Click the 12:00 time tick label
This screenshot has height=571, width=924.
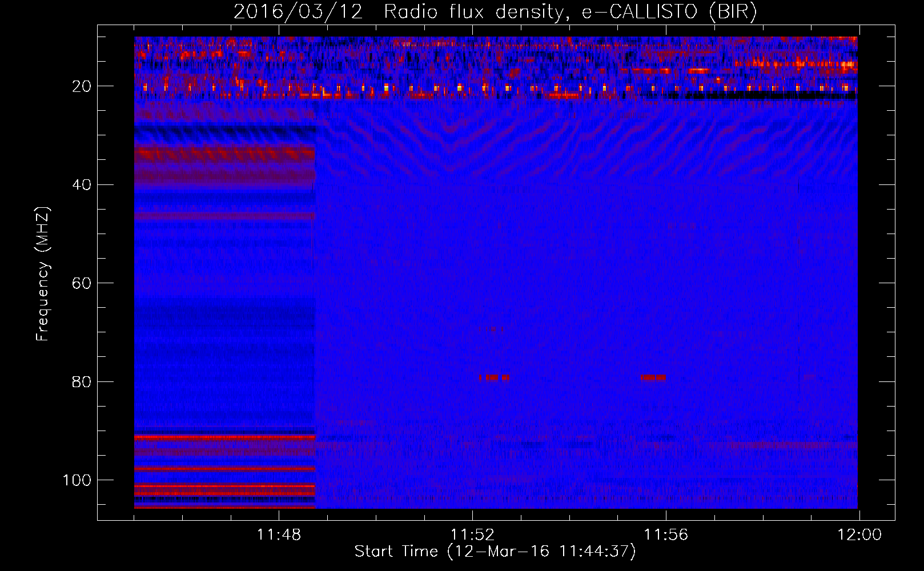[x=859, y=535]
